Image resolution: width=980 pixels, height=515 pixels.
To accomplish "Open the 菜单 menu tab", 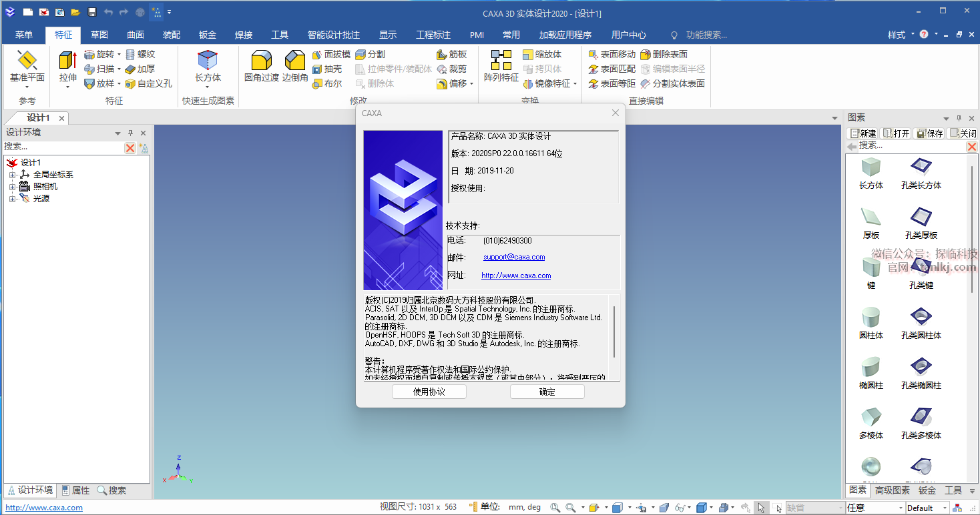I will pyautogui.click(x=24, y=35).
